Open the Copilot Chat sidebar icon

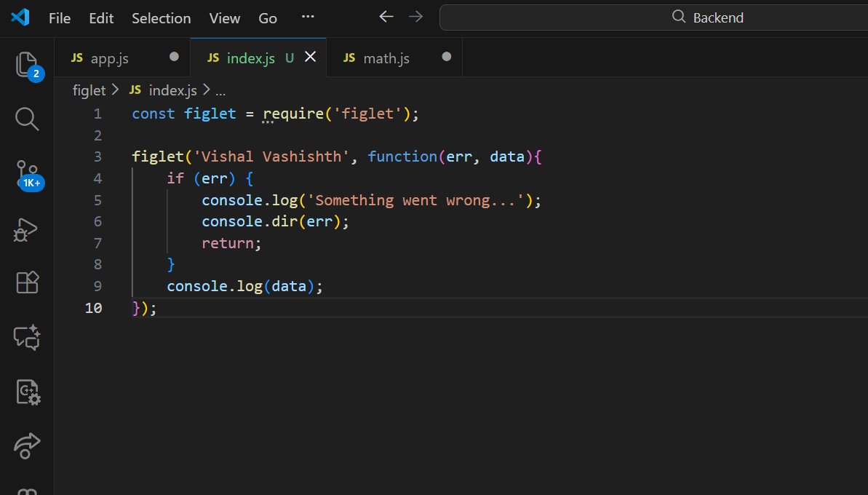coord(26,337)
